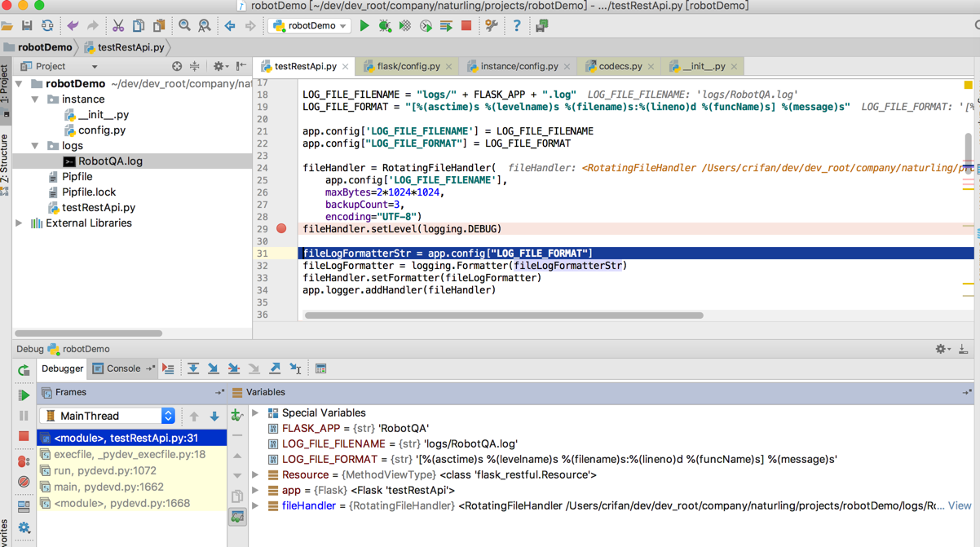Click the green Run button in toolbar
The height and width of the screenshot is (547, 980).
364,26
